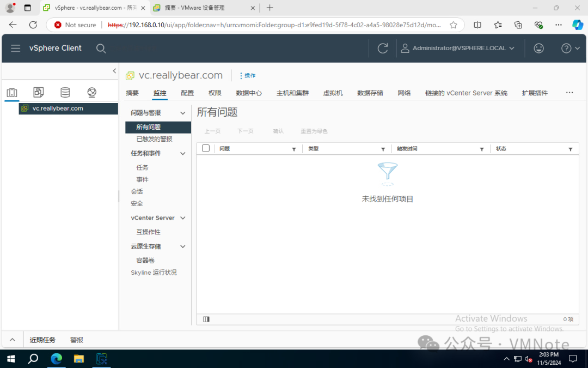Switch to the 配置 tab
This screenshot has height=368, width=588.
[x=187, y=93]
